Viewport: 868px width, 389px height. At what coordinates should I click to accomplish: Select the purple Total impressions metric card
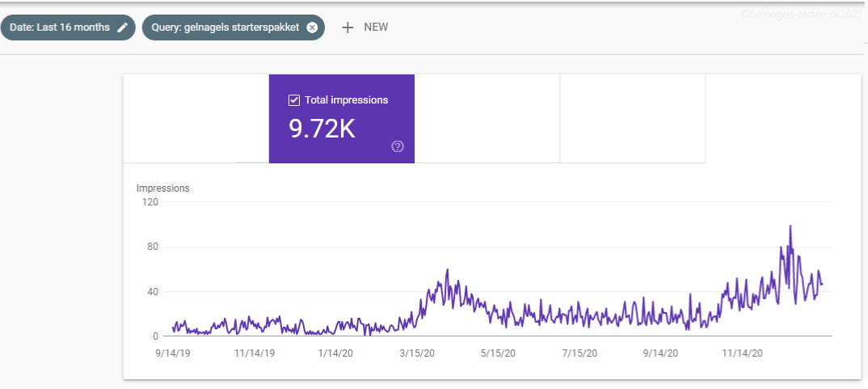pyautogui.click(x=341, y=119)
